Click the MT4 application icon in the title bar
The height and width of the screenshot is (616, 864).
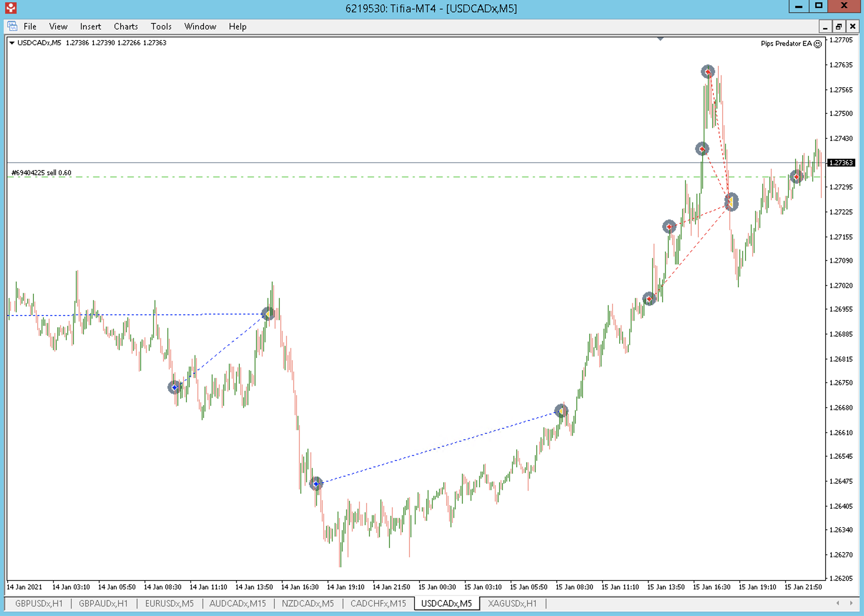click(10, 8)
